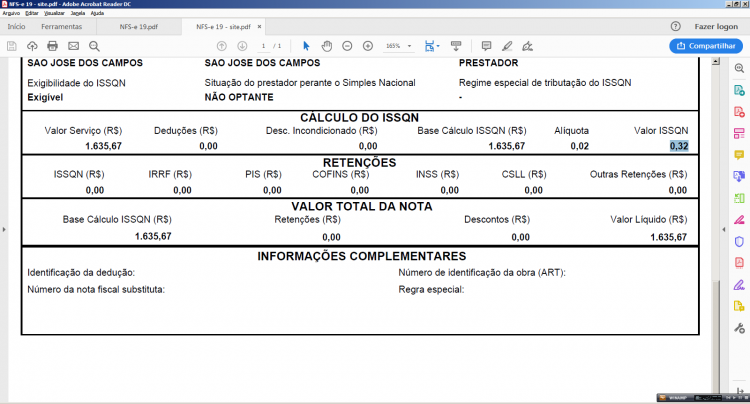Add a comment with speech bubble icon
The width and height of the screenshot is (750, 404).
click(x=486, y=46)
